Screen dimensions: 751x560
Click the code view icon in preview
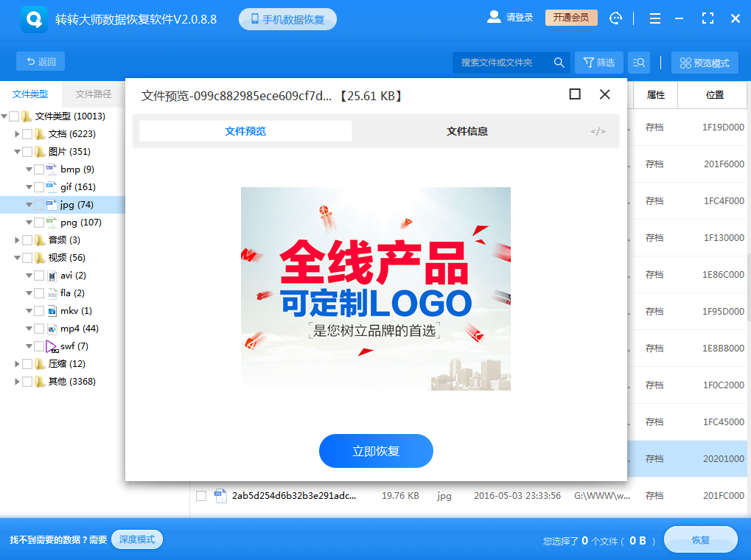[598, 131]
